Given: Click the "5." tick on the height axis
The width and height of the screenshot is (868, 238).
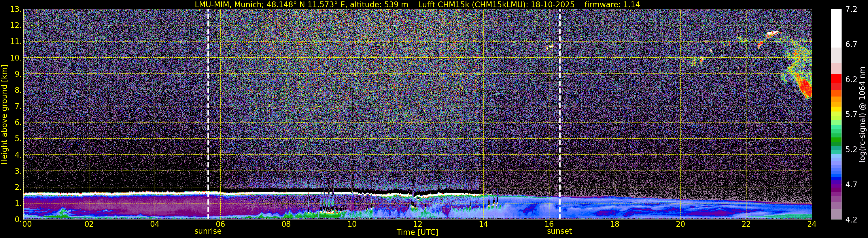Looking at the screenshot, I should tap(18, 139).
